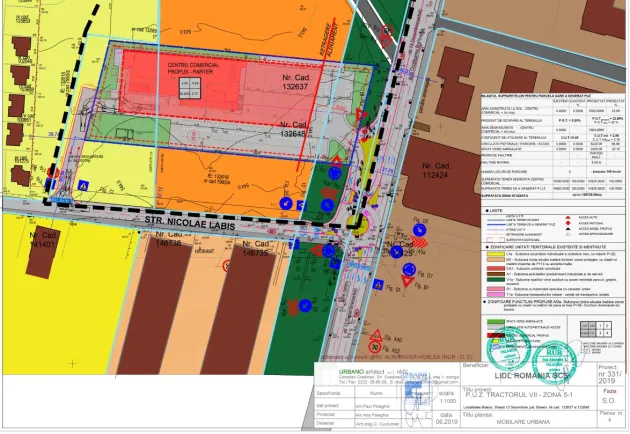Click the Nr. Cad. 146736 parcel label
Viewport: 630px width, 434px height.
(x=170, y=239)
